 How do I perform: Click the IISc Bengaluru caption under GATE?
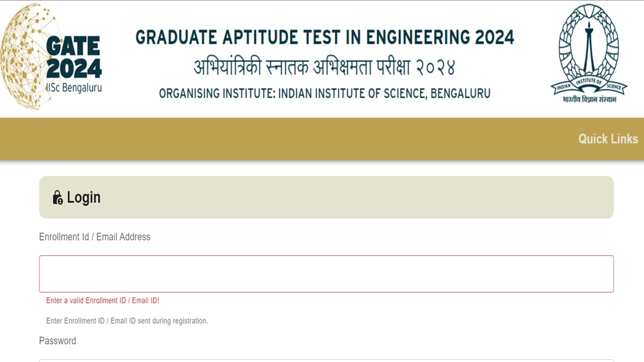click(x=74, y=88)
